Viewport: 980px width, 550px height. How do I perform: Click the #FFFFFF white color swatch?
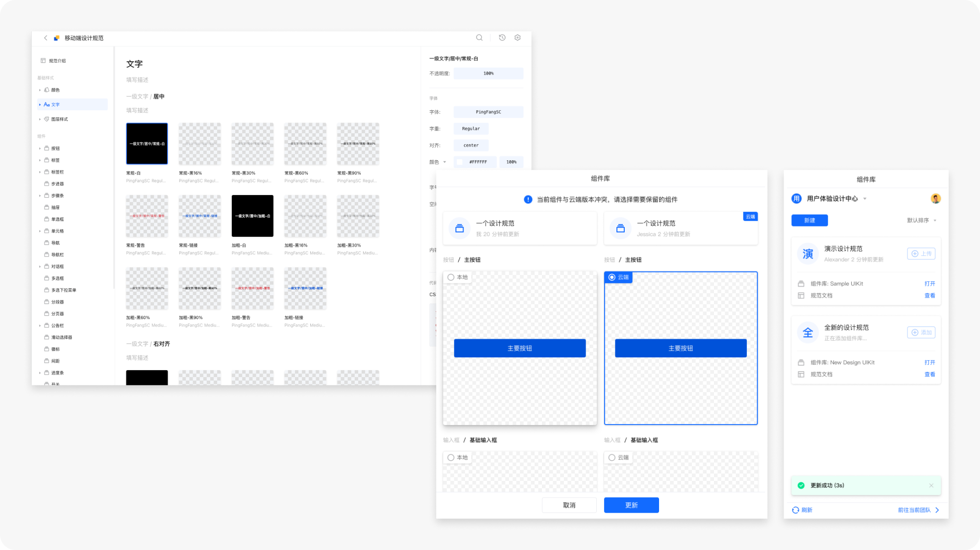pyautogui.click(x=460, y=162)
